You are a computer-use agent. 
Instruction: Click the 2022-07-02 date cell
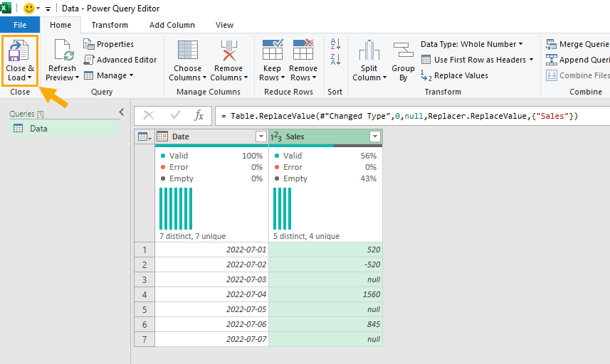click(211, 264)
